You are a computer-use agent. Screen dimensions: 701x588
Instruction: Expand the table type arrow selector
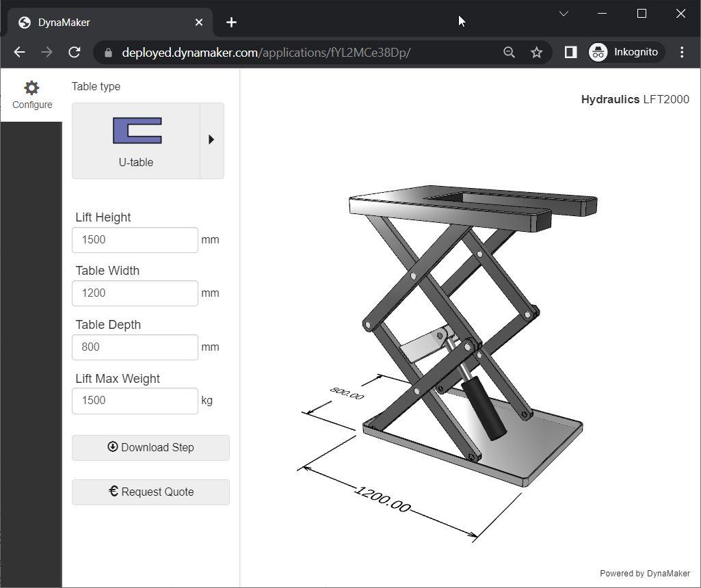click(x=212, y=141)
